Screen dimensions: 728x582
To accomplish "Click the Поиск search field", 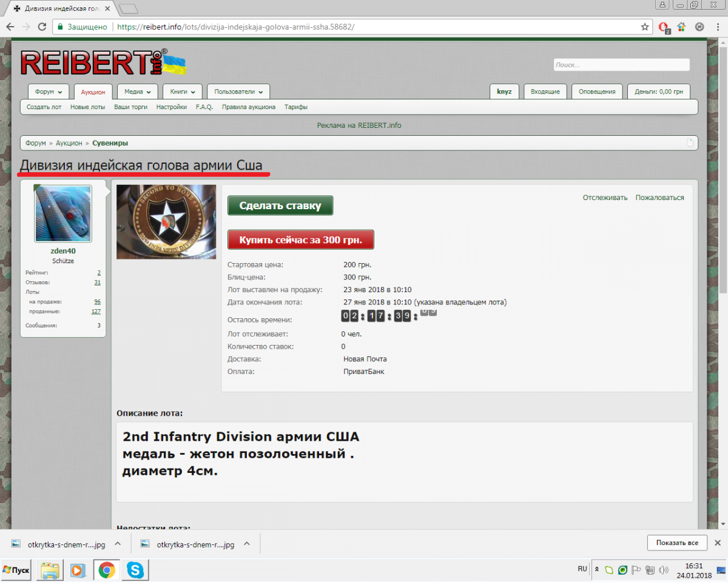I will point(621,65).
